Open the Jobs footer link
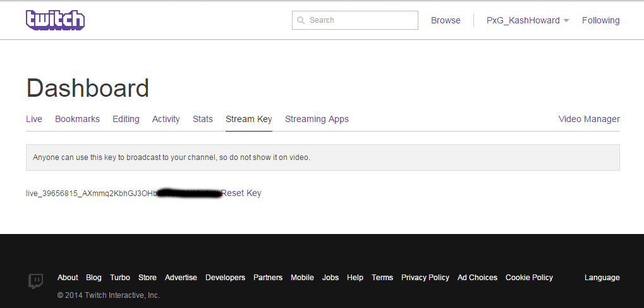This screenshot has height=308, width=644. coord(330,278)
